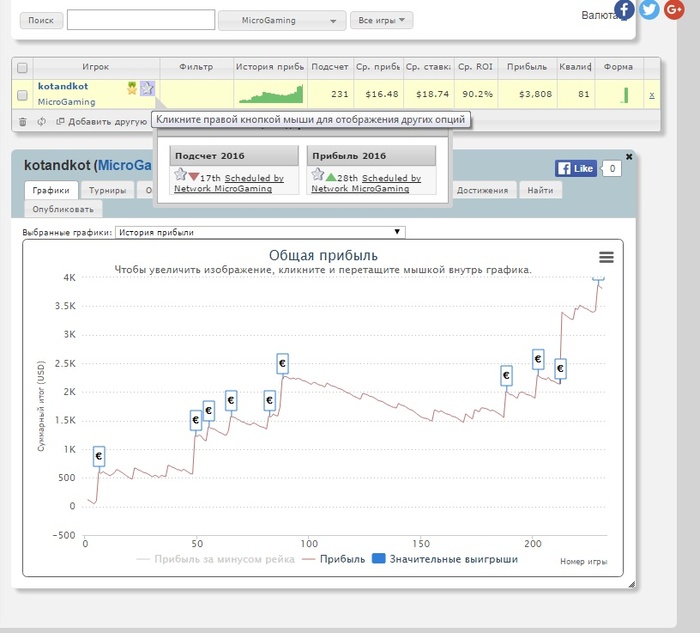Open the Выбранные графики chart selector
700x633 pixels.
click(260, 232)
